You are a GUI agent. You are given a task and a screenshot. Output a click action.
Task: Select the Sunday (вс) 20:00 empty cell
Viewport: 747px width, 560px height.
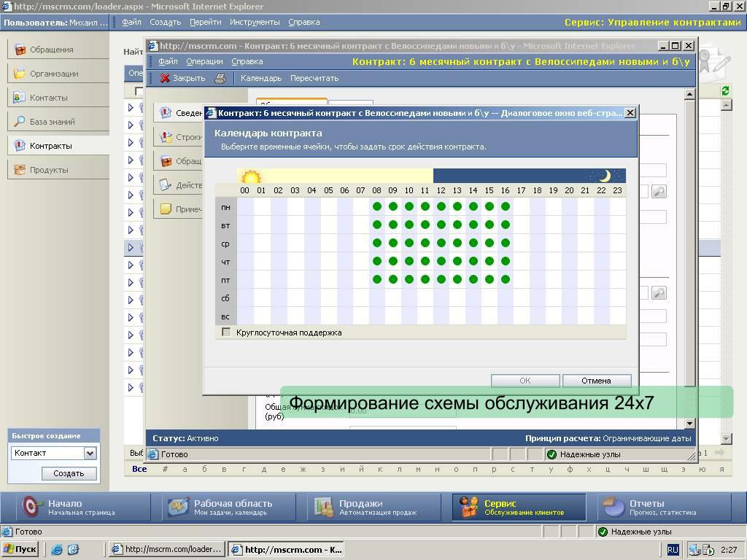[569, 316]
